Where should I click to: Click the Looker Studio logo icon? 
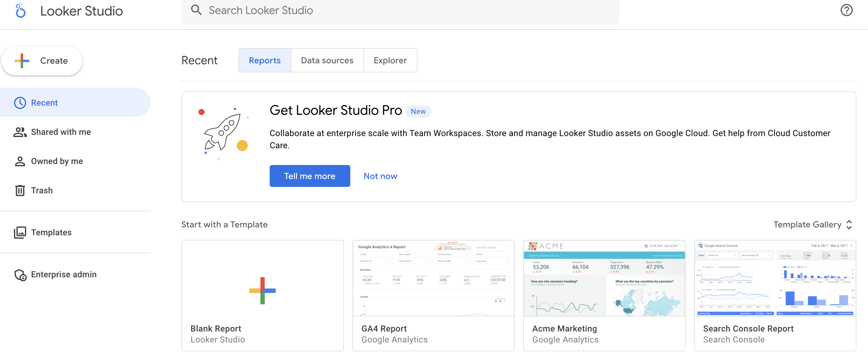(21, 10)
